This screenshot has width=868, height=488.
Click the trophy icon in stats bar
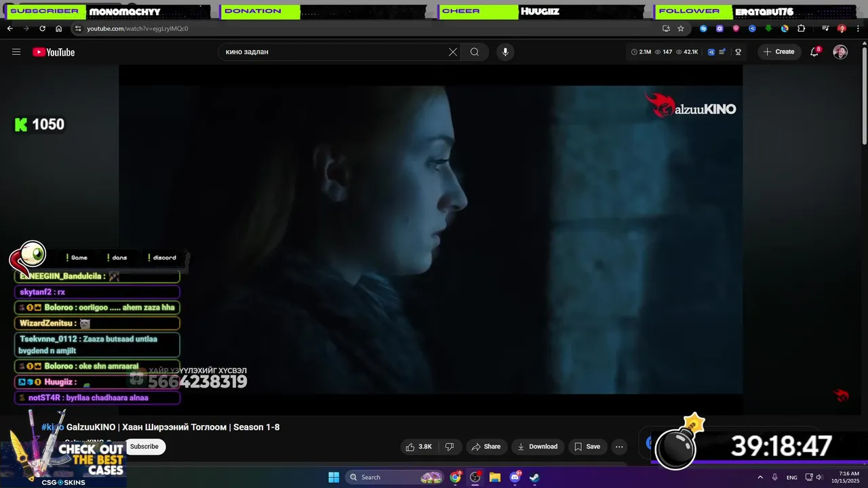point(738,52)
